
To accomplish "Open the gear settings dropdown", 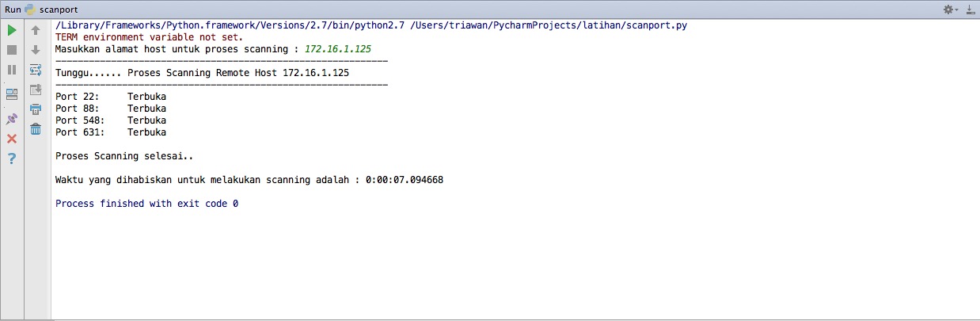I will (950, 9).
